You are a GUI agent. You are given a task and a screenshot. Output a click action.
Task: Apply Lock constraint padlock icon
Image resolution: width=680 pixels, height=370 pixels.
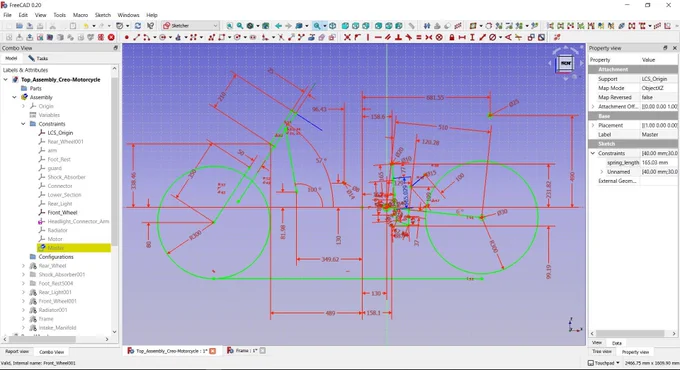point(451,37)
